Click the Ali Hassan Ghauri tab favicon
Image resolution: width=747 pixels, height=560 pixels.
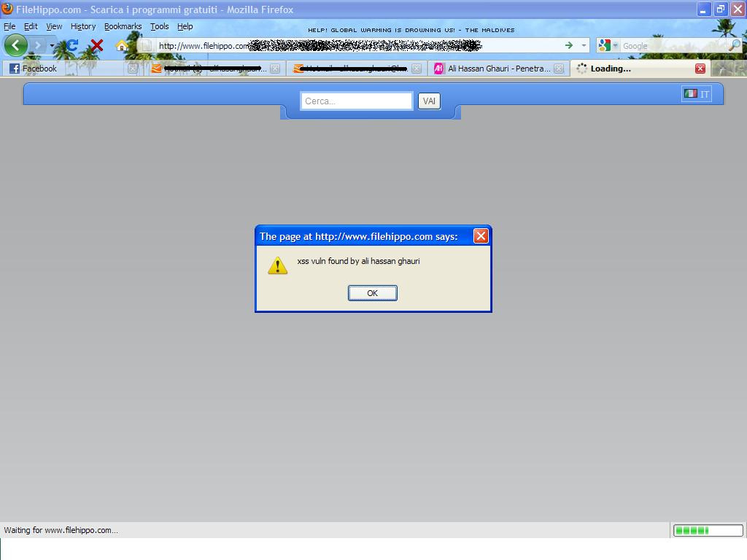click(x=438, y=69)
